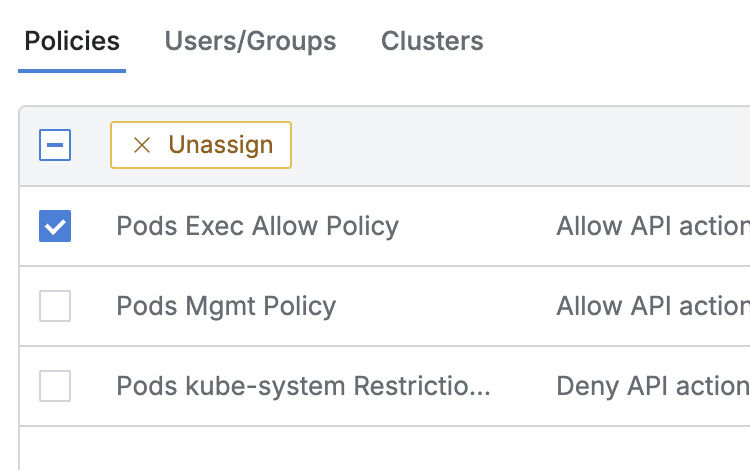Select the Pods kube-system Restriction checkbox

point(55,386)
